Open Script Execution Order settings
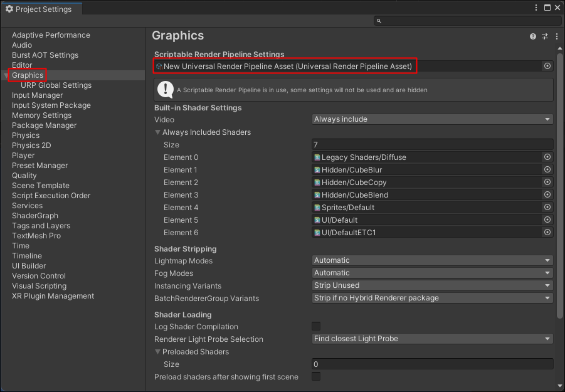 (x=51, y=196)
